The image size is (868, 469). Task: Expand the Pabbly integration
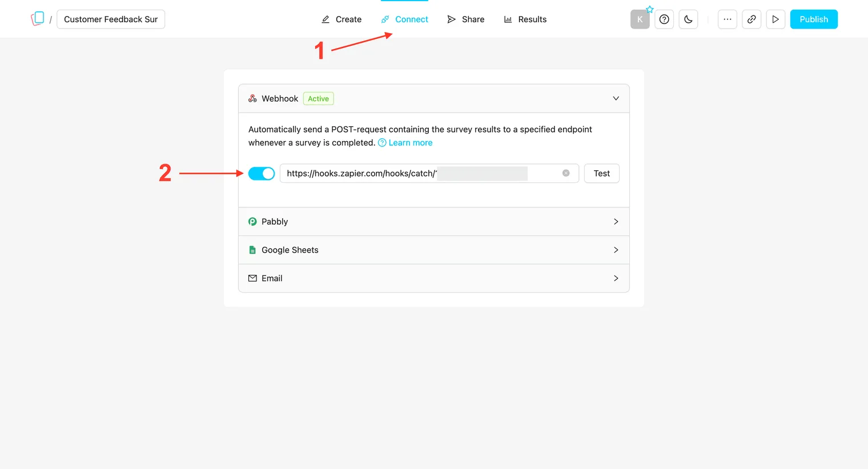coord(434,222)
